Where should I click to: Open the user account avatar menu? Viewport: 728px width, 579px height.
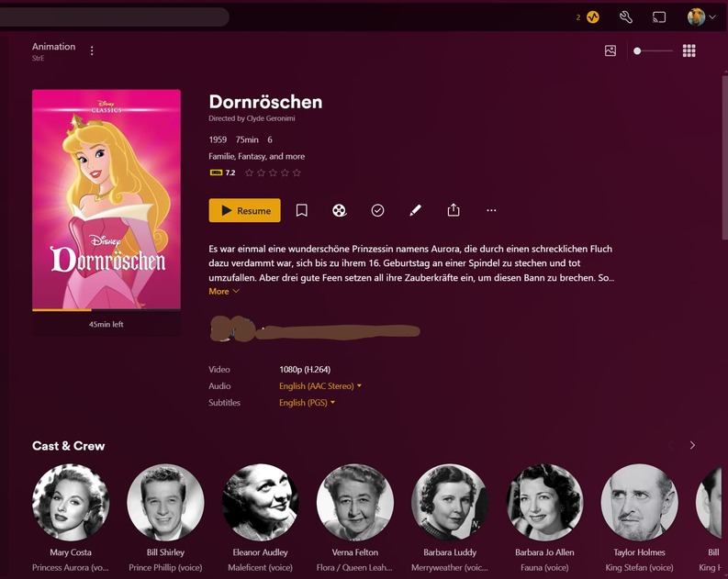[700, 17]
